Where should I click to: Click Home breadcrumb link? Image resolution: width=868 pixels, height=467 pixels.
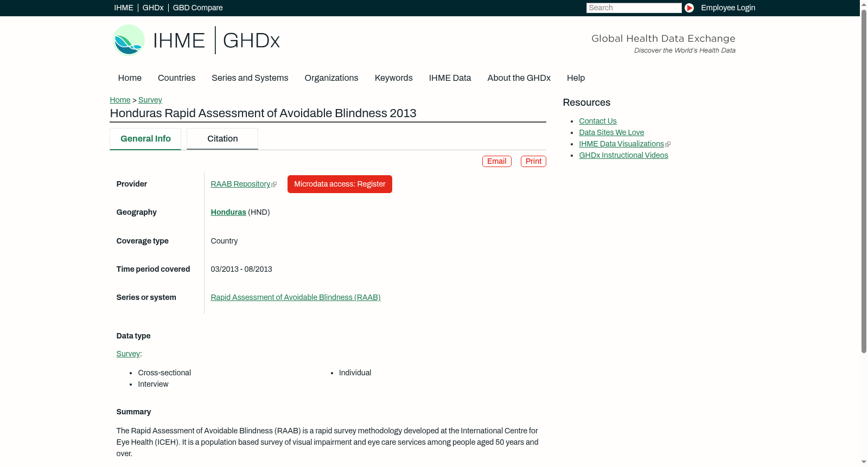pos(120,100)
